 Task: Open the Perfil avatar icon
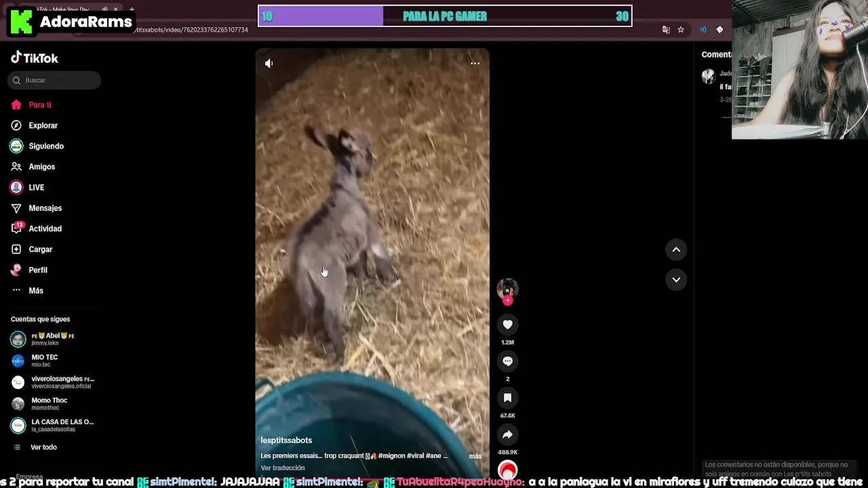click(x=16, y=270)
